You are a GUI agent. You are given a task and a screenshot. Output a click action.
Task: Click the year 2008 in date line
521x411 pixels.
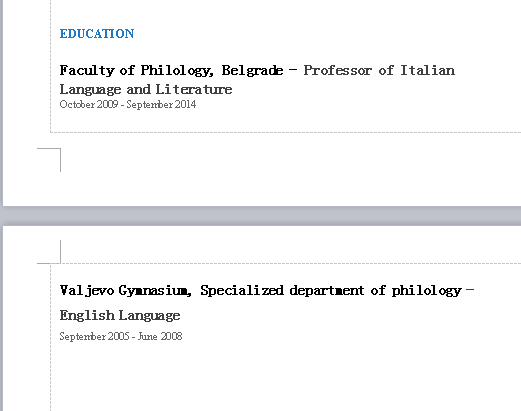(x=171, y=336)
